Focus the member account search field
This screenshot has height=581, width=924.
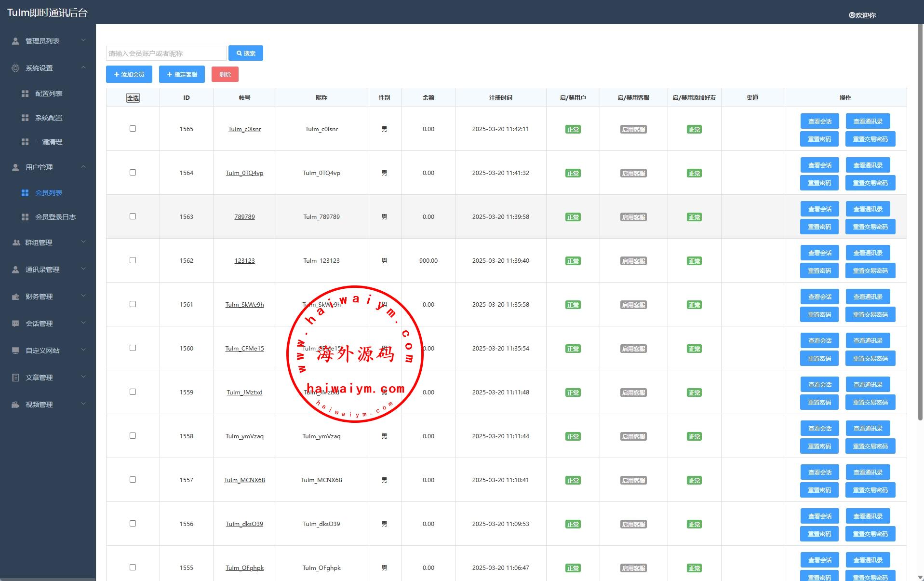(x=166, y=54)
